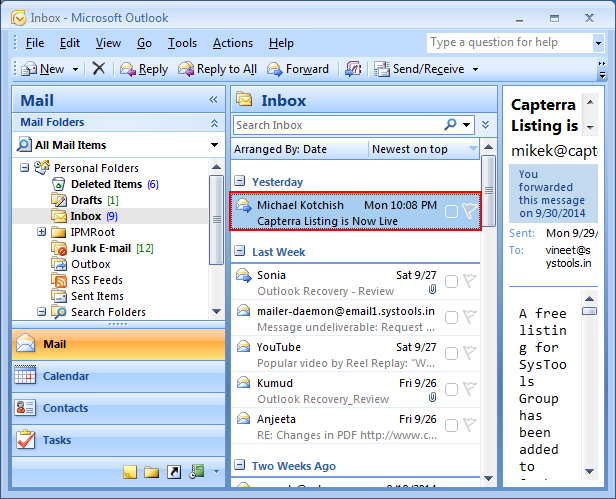Screen dimensions: 616x499
Task: Collapse the Yesterday group
Action: [x=239, y=181]
